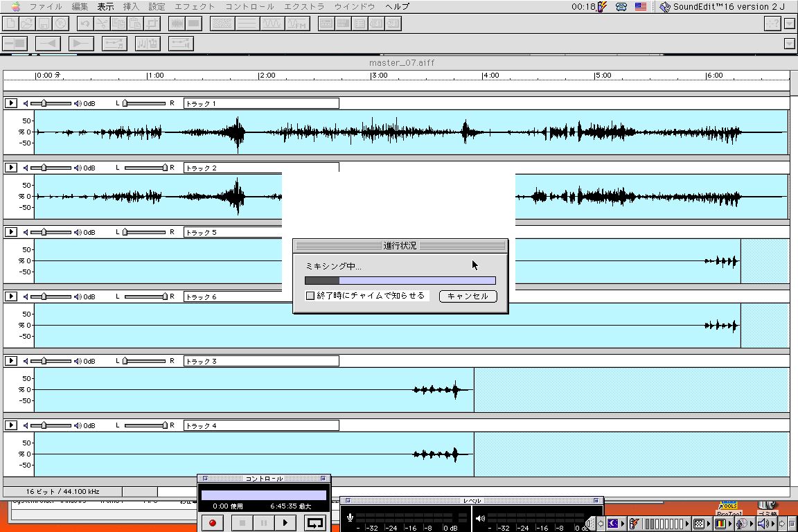Click the キャンセル button in progress dialog

click(x=468, y=296)
